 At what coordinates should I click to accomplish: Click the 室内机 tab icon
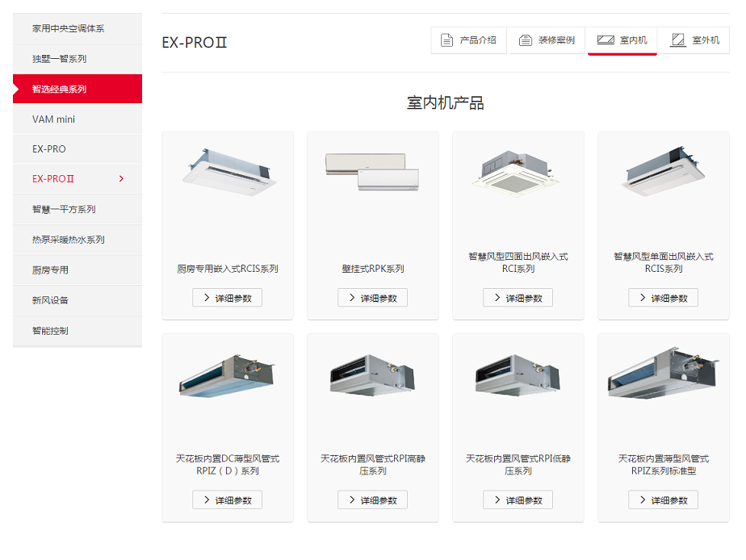606,40
